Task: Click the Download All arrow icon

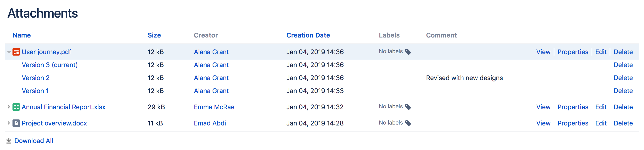Action: (9, 141)
